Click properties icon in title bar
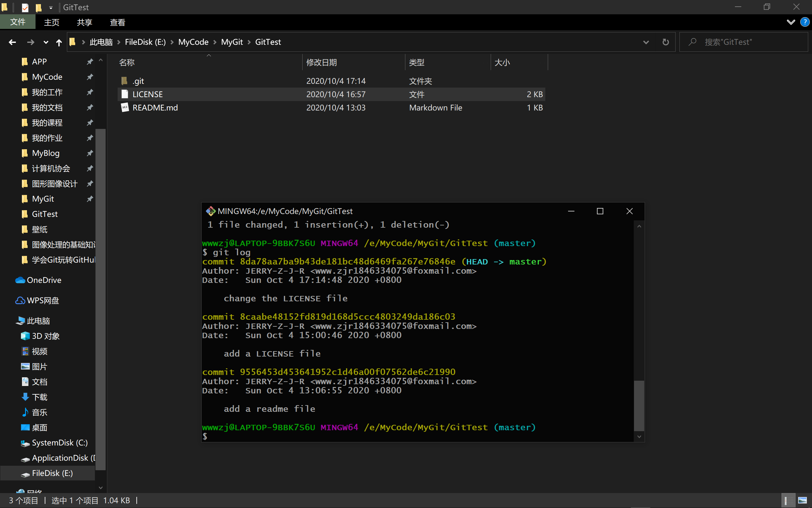 point(25,7)
